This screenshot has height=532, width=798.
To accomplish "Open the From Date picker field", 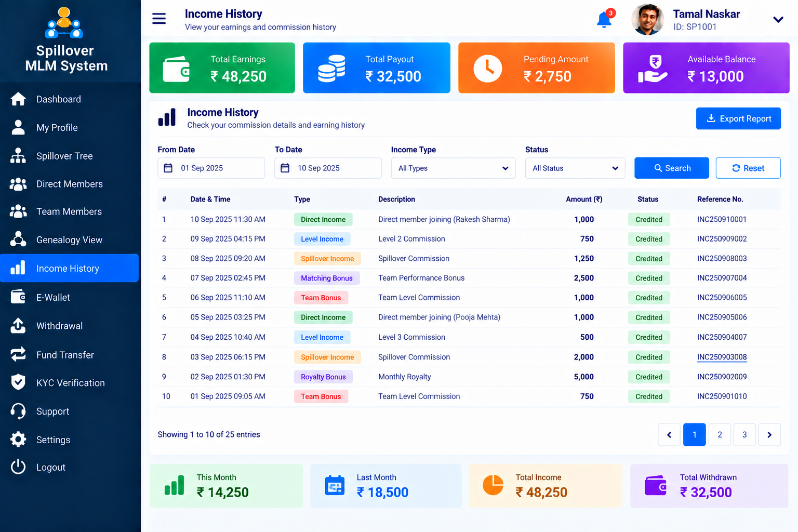I will (x=211, y=168).
